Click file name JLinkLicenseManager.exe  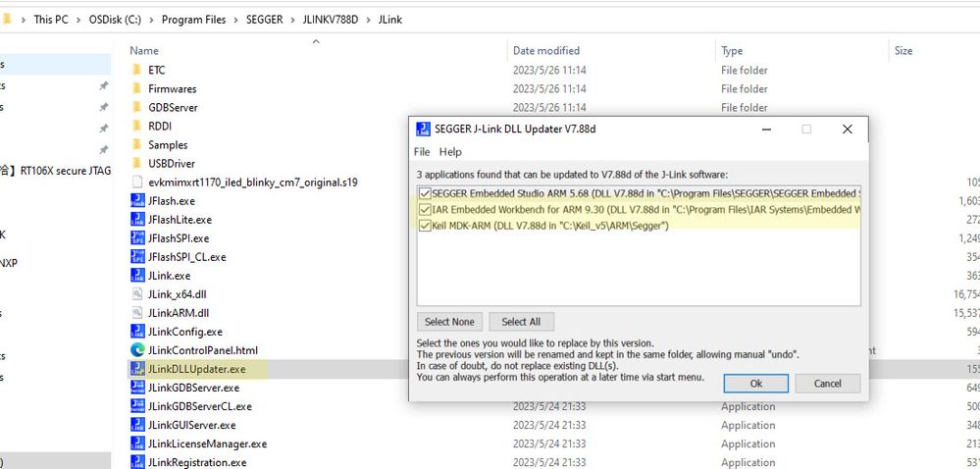(x=208, y=444)
